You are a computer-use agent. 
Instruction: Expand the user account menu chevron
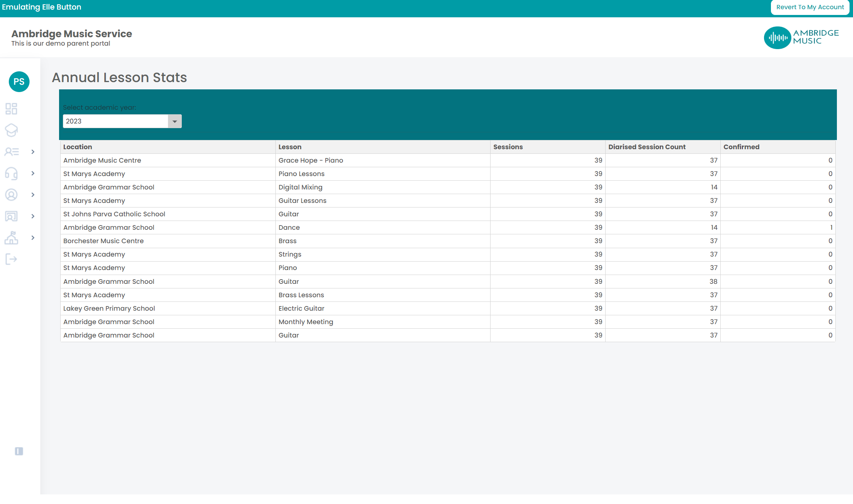point(33,195)
